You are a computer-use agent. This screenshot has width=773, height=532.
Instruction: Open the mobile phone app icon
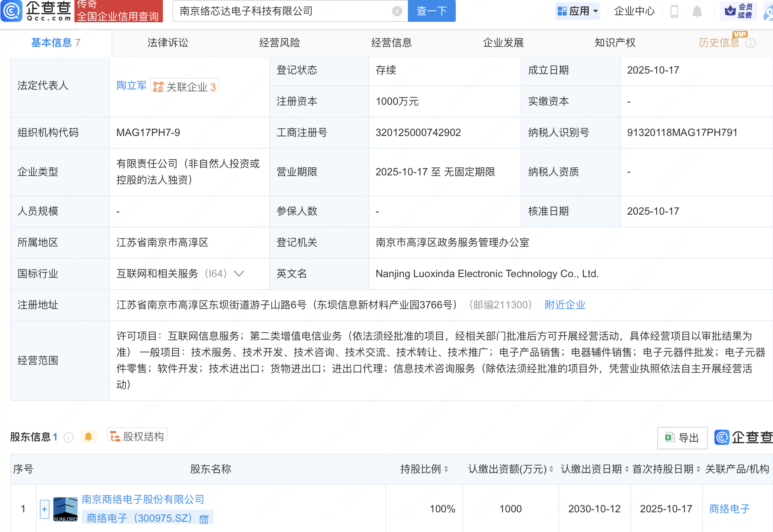[x=674, y=11]
